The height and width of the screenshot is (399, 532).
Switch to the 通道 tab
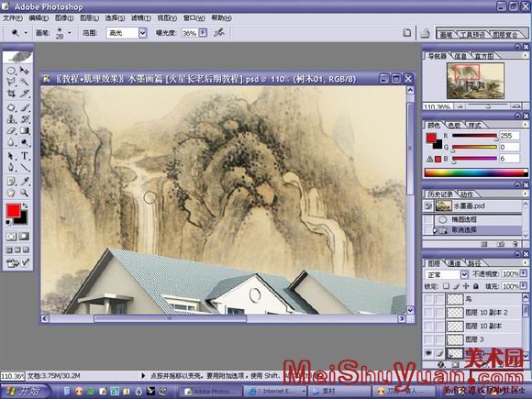pyautogui.click(x=455, y=263)
